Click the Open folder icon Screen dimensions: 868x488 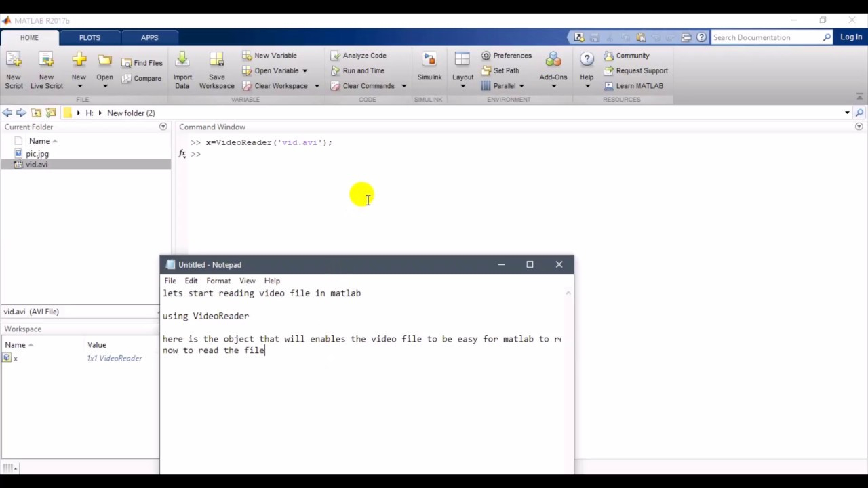click(104, 60)
